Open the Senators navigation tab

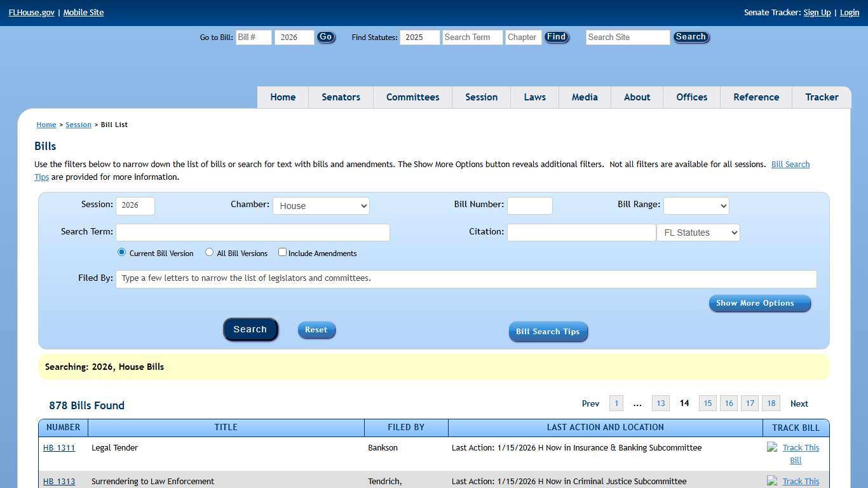point(341,97)
